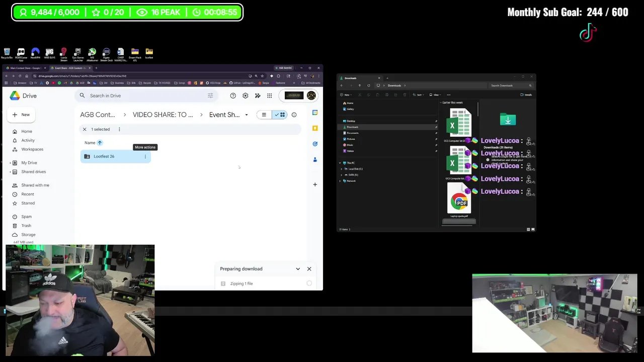Reload page in Chrome toolbar

point(20,76)
